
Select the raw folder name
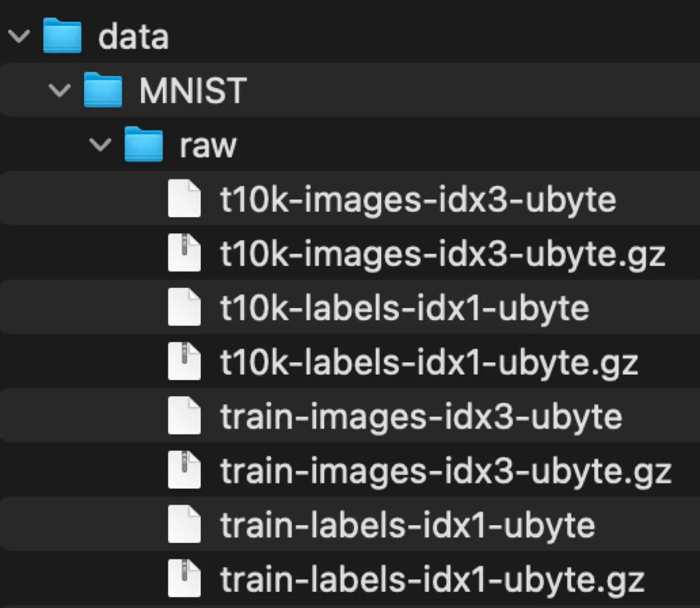point(208,146)
